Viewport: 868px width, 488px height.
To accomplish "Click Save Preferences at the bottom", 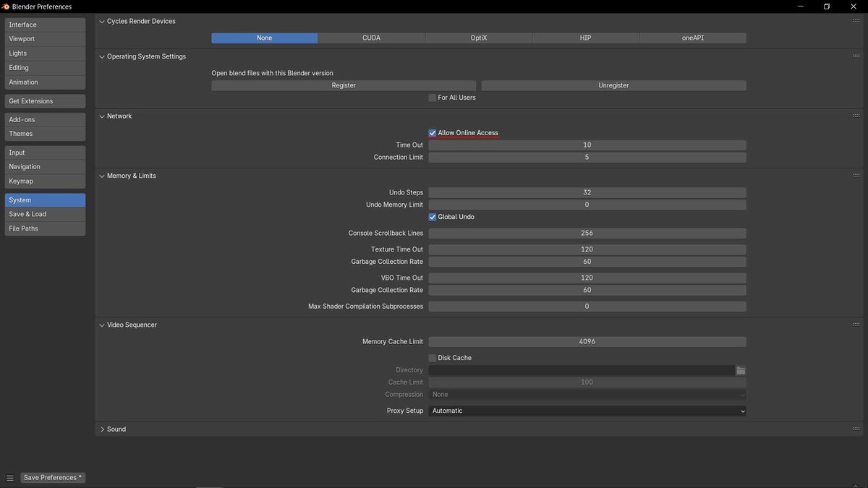I will [52, 477].
